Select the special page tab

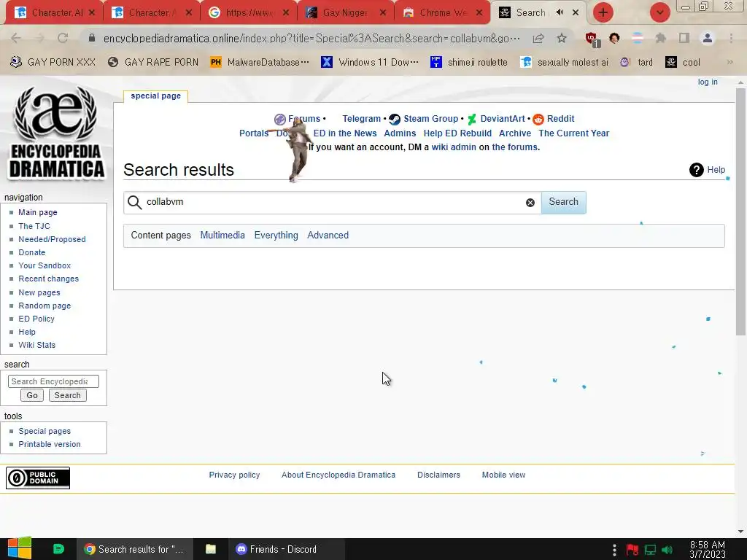click(x=156, y=96)
